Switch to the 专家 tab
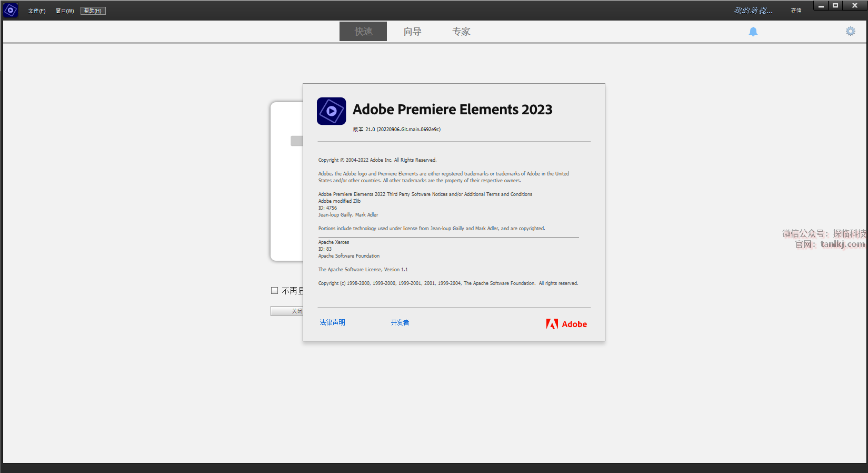 coord(461,32)
